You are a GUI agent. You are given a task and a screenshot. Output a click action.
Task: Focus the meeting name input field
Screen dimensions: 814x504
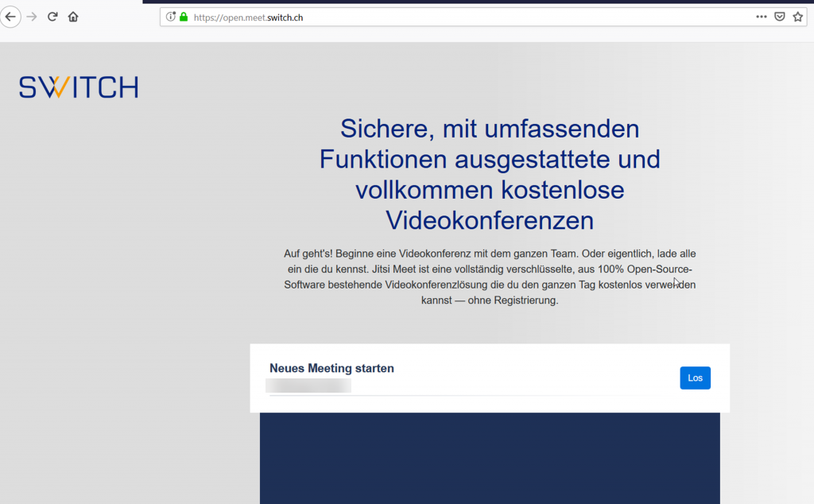click(x=470, y=386)
